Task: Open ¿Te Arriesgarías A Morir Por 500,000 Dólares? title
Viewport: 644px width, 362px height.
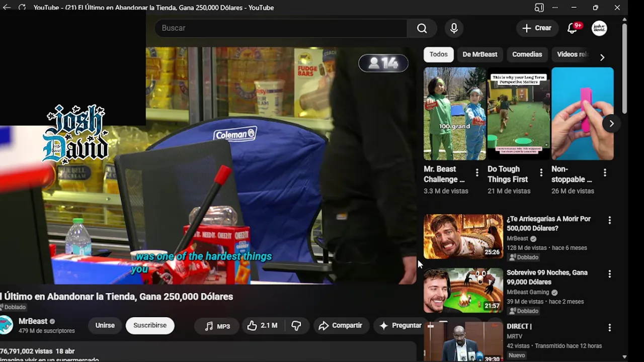Action: pyautogui.click(x=548, y=223)
